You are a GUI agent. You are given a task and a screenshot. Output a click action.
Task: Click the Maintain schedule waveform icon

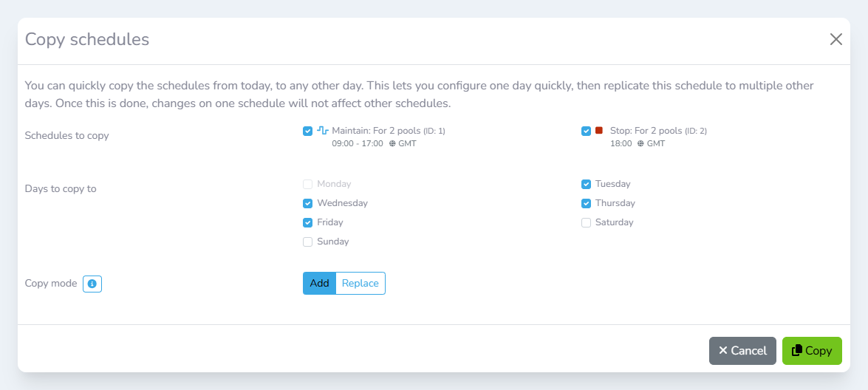click(323, 131)
